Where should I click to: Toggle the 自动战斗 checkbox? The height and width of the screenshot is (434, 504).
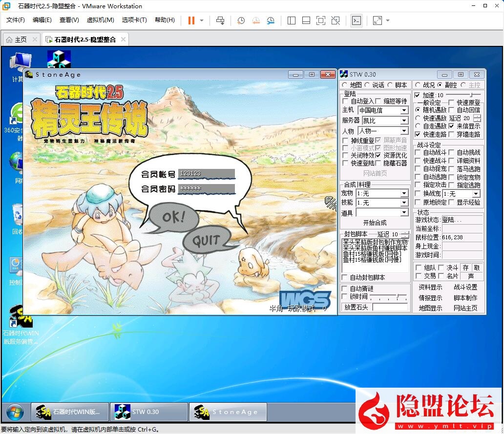click(x=418, y=153)
